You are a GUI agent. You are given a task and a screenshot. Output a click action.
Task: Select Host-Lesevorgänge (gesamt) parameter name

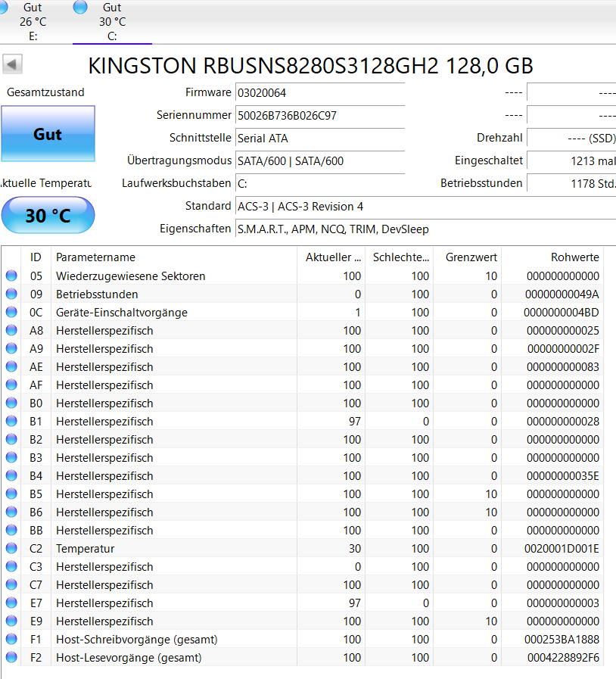coord(129,658)
